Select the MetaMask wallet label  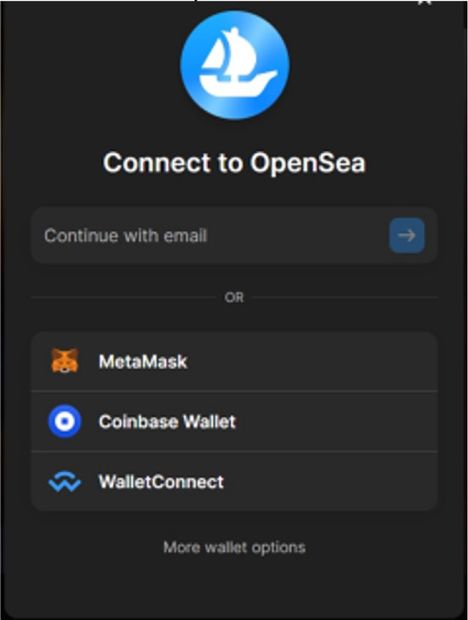[143, 361]
